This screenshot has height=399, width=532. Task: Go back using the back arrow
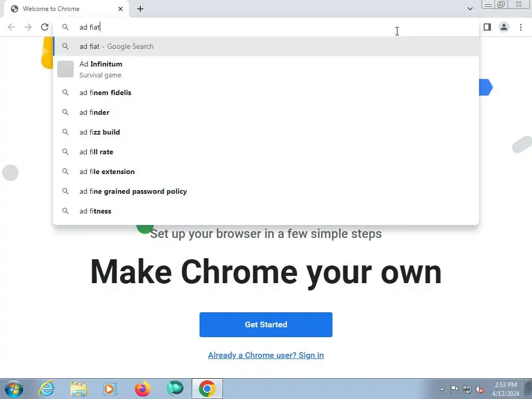(x=11, y=27)
